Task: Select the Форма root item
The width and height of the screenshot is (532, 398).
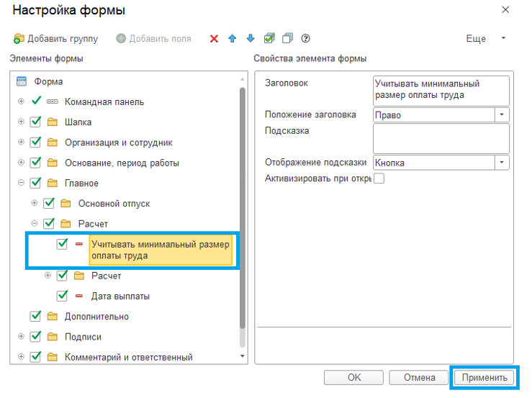Action: pyautogui.click(x=48, y=82)
